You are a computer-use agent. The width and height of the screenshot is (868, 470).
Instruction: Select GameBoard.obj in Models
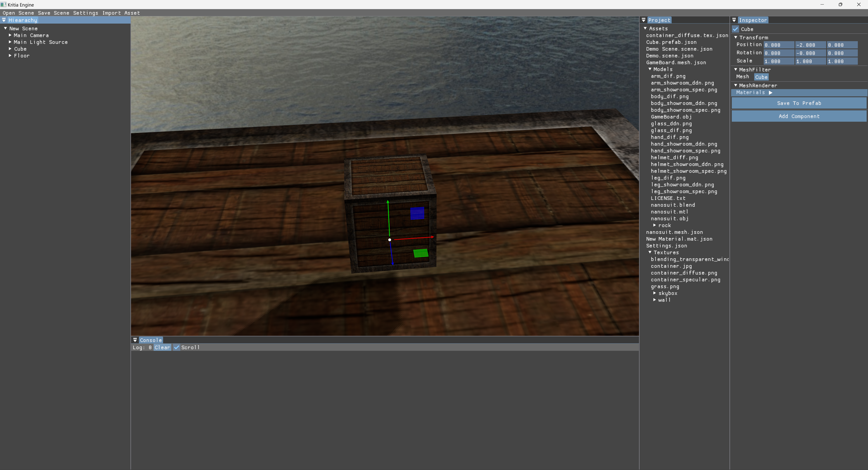coord(671,116)
